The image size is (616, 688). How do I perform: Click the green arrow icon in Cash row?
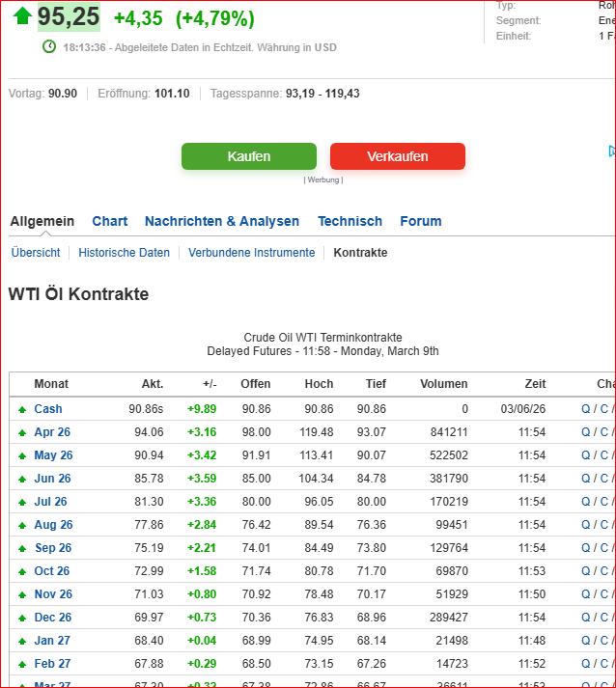click(22, 409)
